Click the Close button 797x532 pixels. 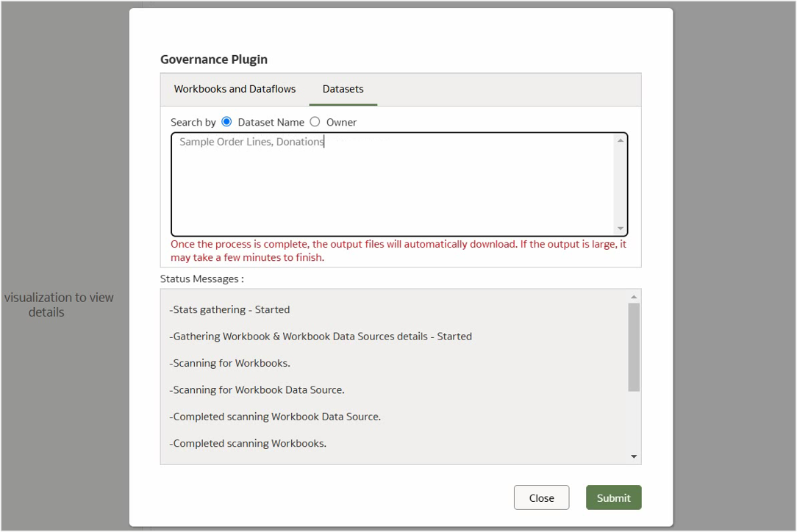click(541, 497)
